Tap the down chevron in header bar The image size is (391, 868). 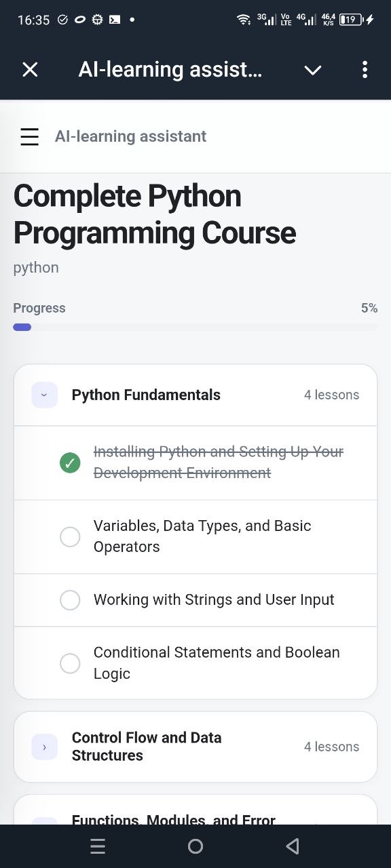click(x=313, y=70)
